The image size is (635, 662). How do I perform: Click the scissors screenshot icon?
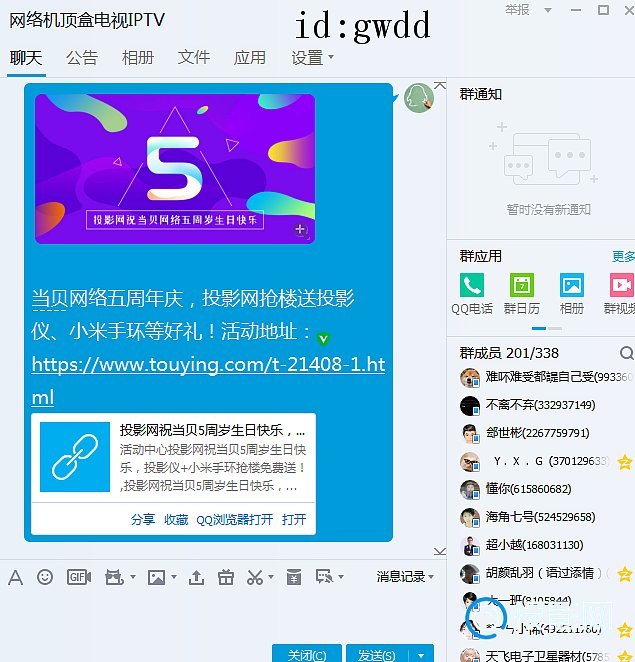[255, 577]
